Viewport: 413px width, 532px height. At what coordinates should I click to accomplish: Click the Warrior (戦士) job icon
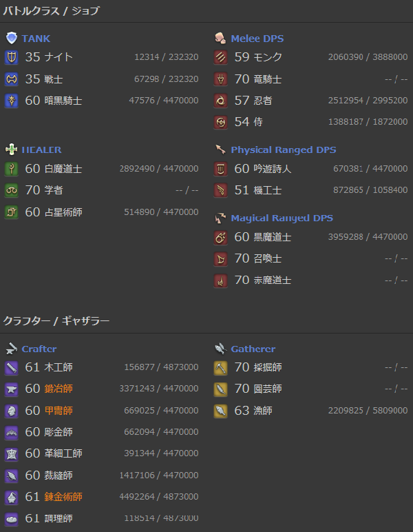pyautogui.click(x=12, y=79)
